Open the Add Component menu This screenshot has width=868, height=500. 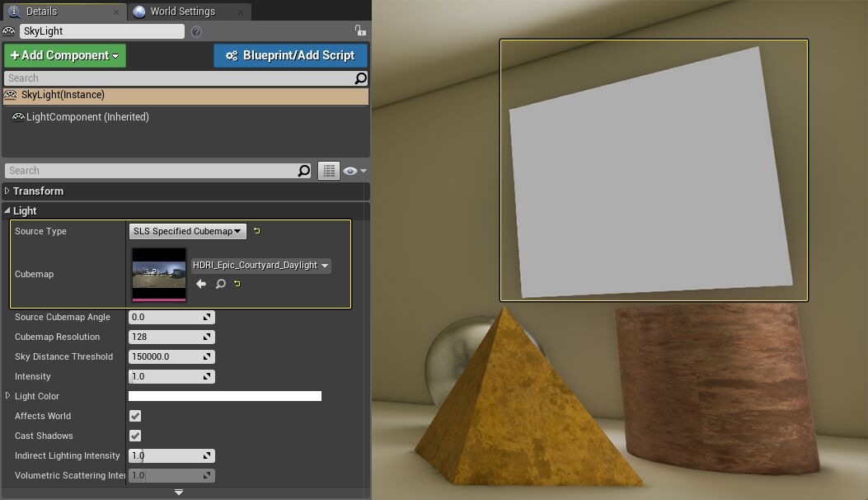click(64, 55)
